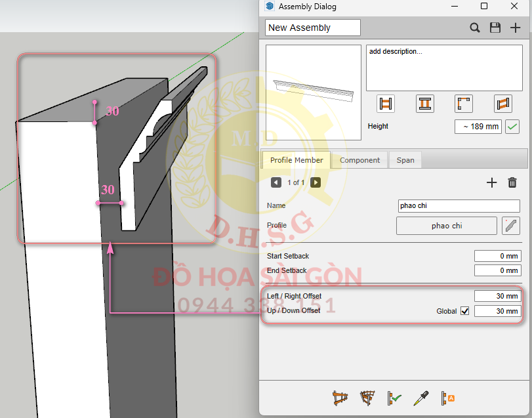Viewport: 532px width, 418px height.
Task: Click the bottom toolbar icon with orange A
Action: click(448, 398)
